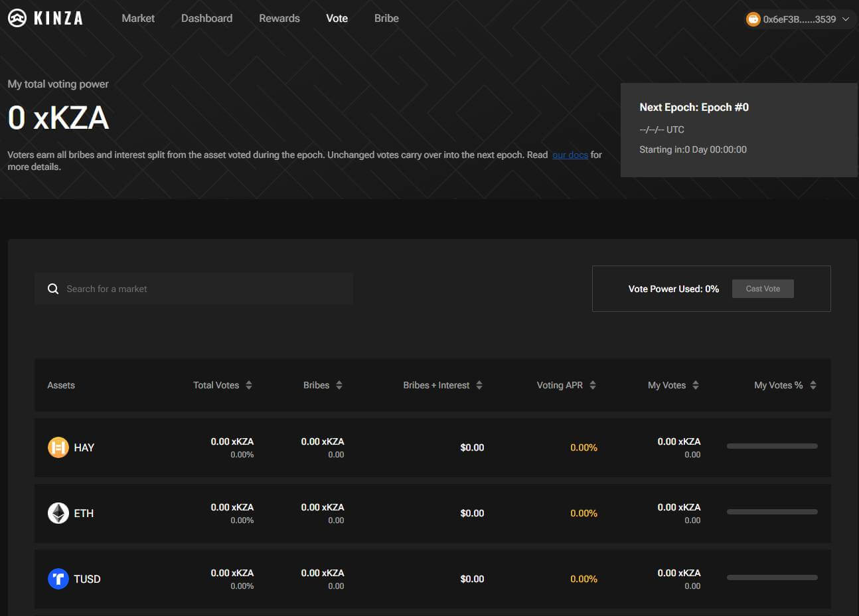This screenshot has width=859, height=616.
Task: Open the Dashboard tab
Action: pyautogui.click(x=207, y=19)
